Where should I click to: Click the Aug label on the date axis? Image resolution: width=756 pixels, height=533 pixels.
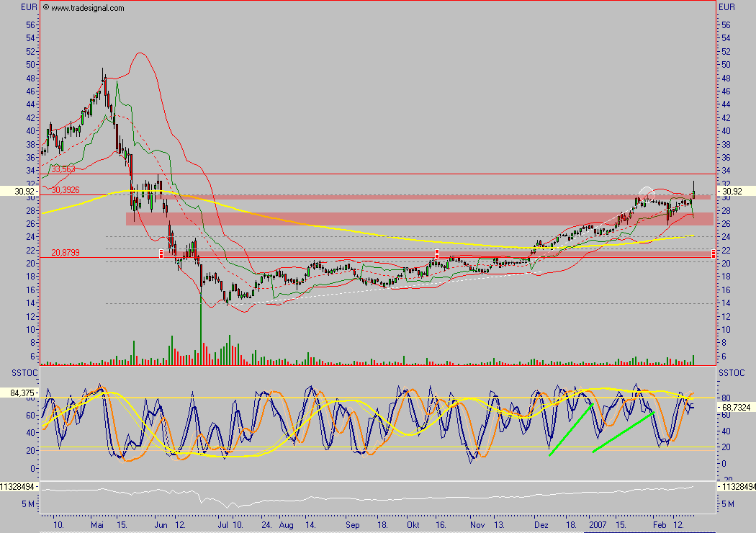pos(286,525)
